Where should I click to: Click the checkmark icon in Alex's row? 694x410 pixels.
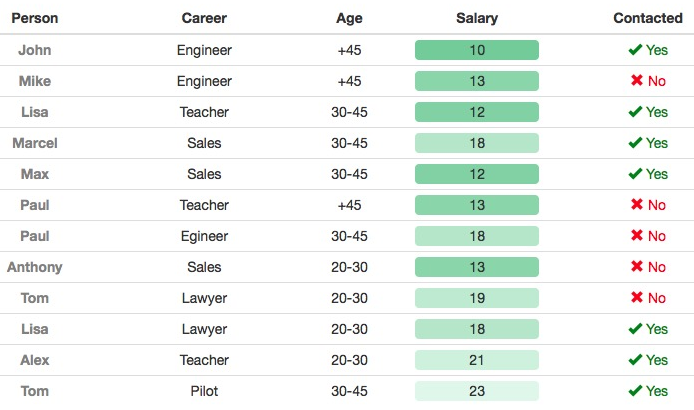click(635, 360)
